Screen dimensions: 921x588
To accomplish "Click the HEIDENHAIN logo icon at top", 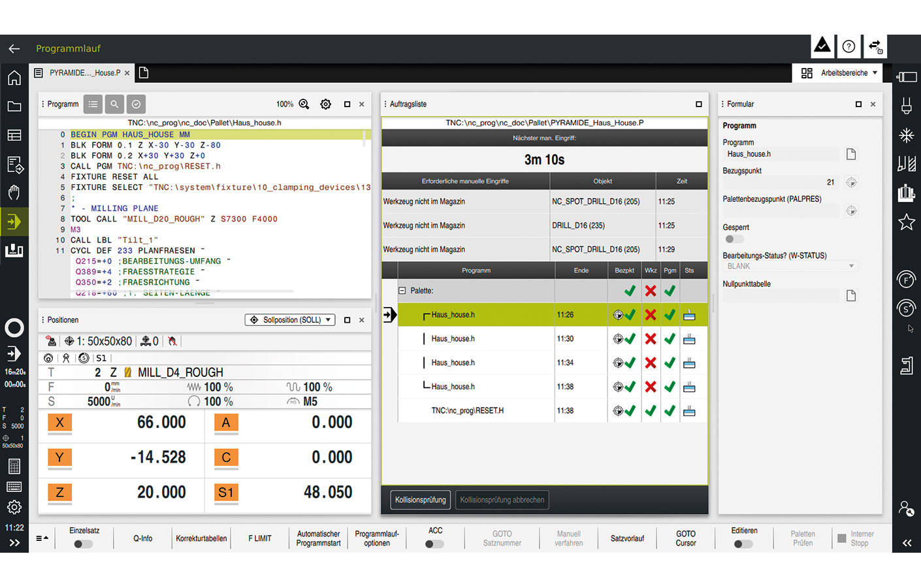I will tap(822, 46).
